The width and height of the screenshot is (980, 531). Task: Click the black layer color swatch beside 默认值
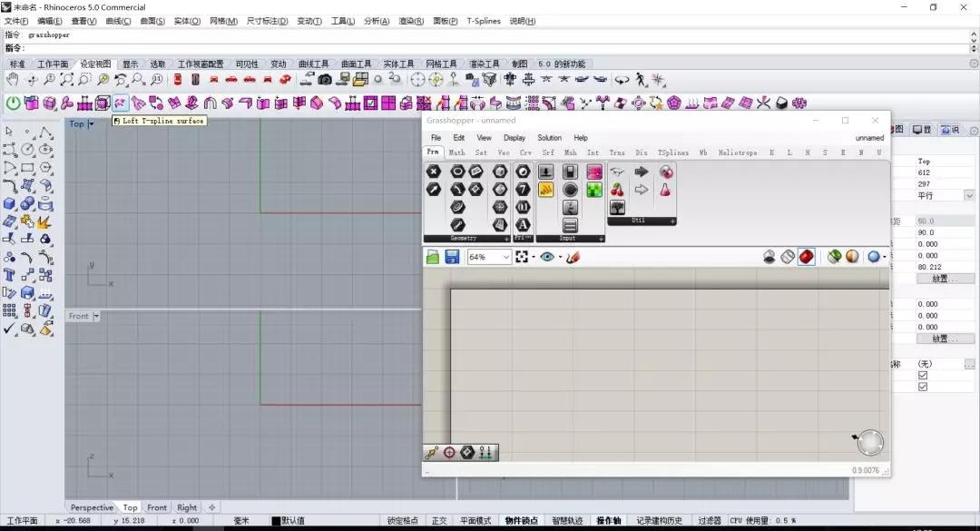pos(276,520)
